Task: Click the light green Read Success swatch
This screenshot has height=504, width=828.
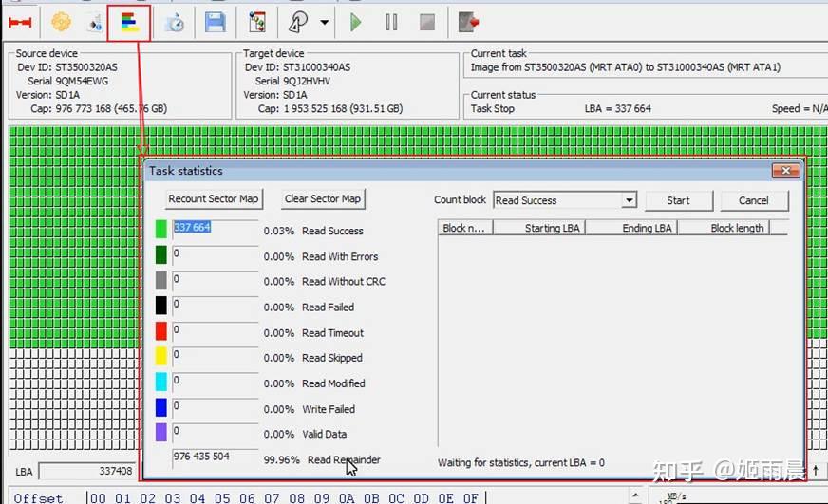Action: tap(161, 229)
